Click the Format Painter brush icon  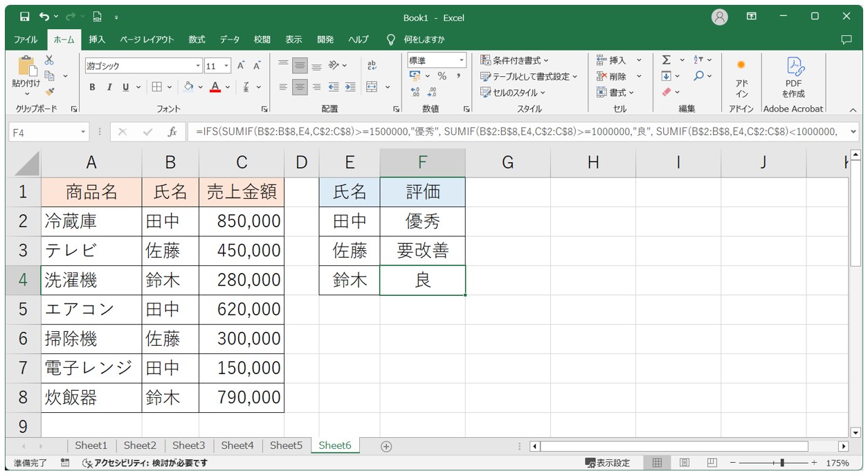click(x=49, y=91)
